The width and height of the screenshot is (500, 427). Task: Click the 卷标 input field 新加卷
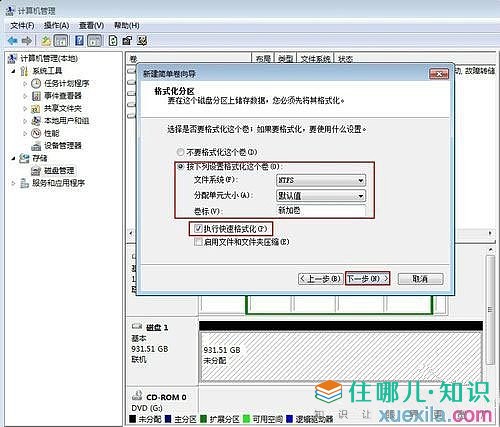321,211
